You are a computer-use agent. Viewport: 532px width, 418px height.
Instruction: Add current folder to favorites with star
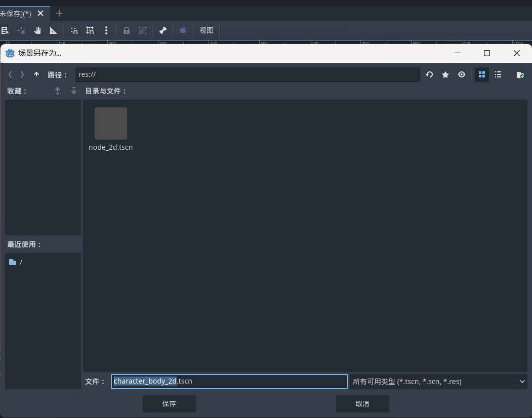click(x=445, y=75)
